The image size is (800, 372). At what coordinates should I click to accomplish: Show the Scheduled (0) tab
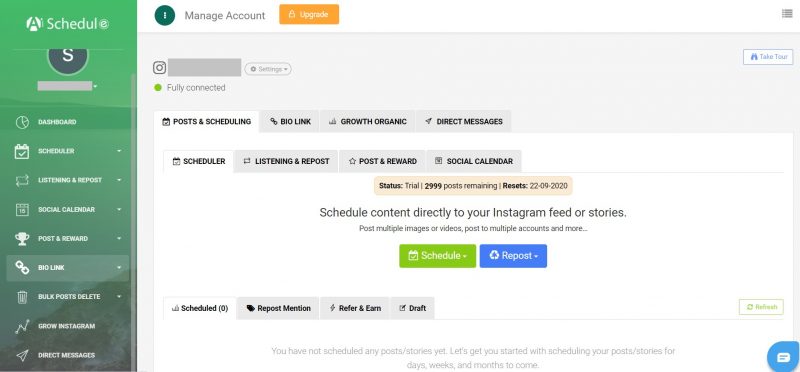pyautogui.click(x=200, y=308)
